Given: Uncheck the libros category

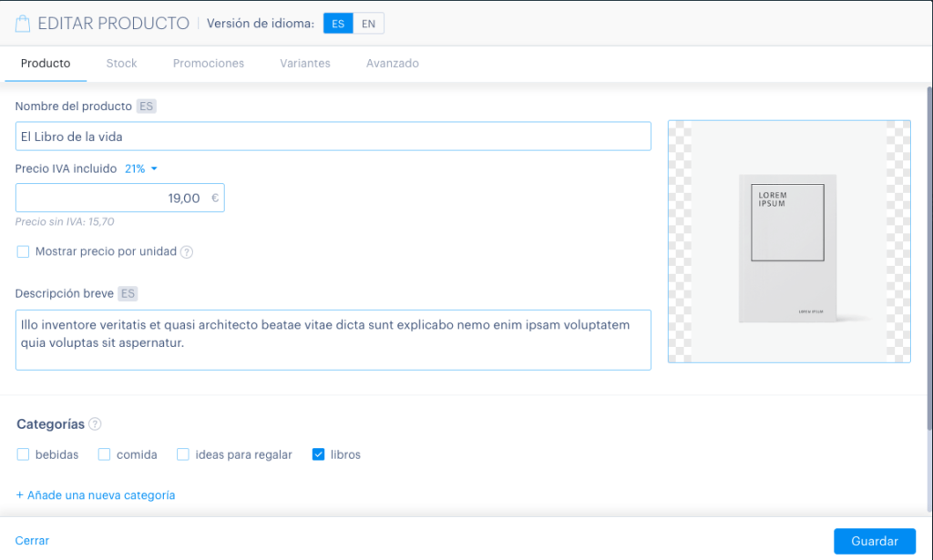Looking at the screenshot, I should pyautogui.click(x=318, y=454).
